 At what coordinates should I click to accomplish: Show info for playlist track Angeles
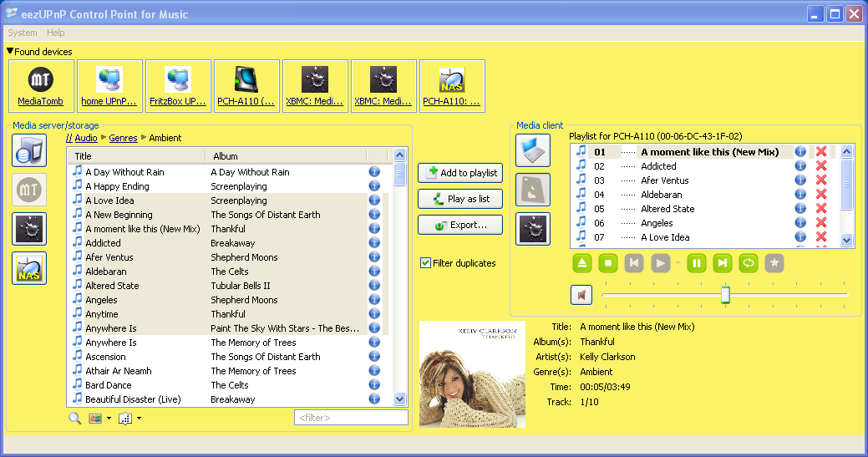click(x=800, y=222)
